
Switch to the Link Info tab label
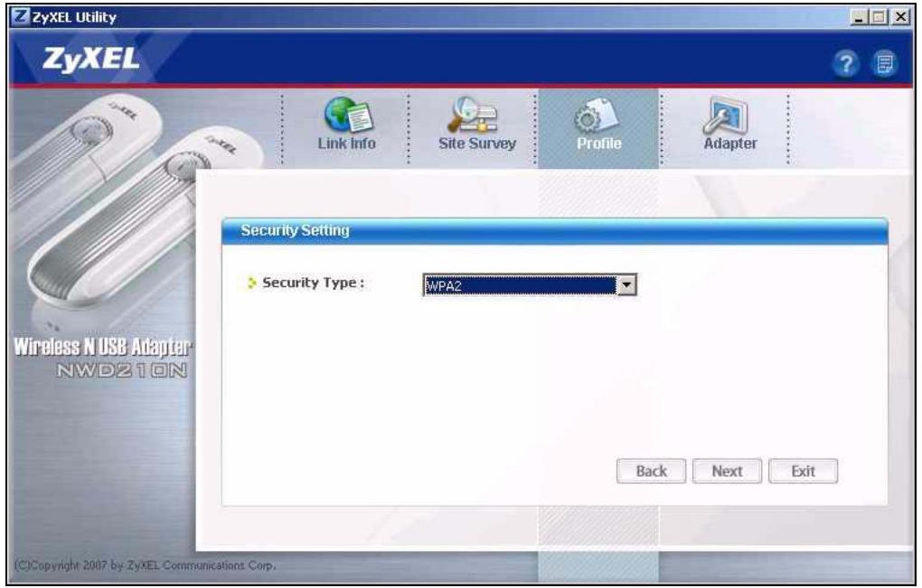(346, 144)
